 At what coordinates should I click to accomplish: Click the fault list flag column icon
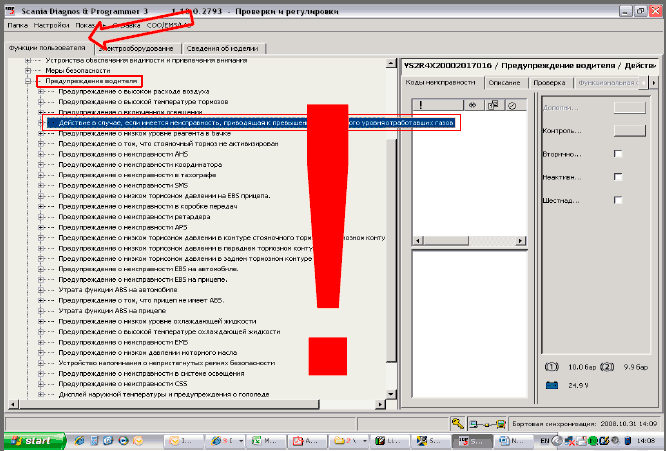tap(491, 103)
